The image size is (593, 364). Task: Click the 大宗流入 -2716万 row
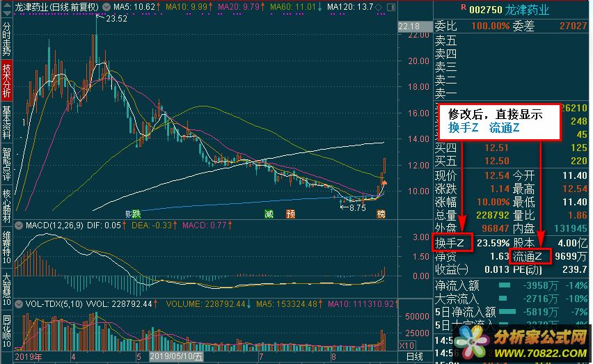pos(511,299)
